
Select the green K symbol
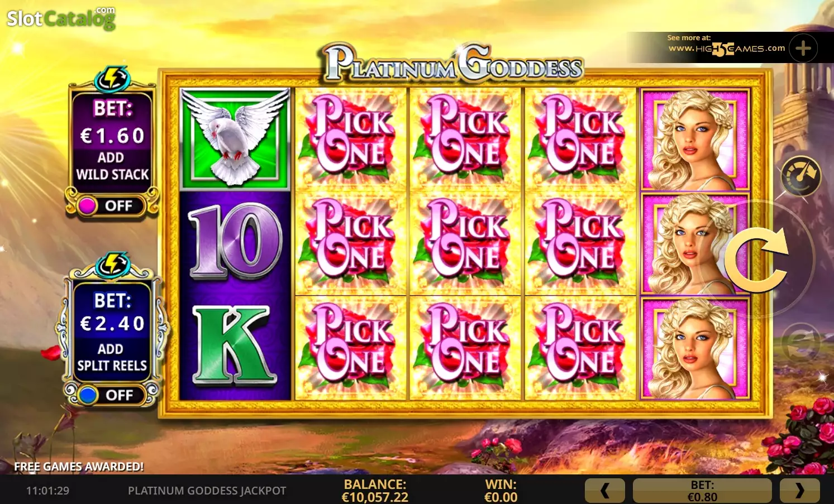point(235,346)
